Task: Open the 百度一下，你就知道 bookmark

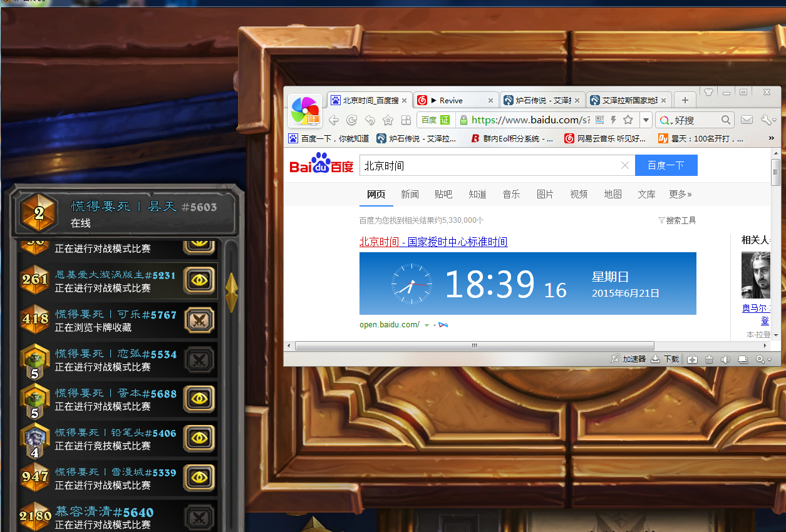Action: tap(328, 138)
